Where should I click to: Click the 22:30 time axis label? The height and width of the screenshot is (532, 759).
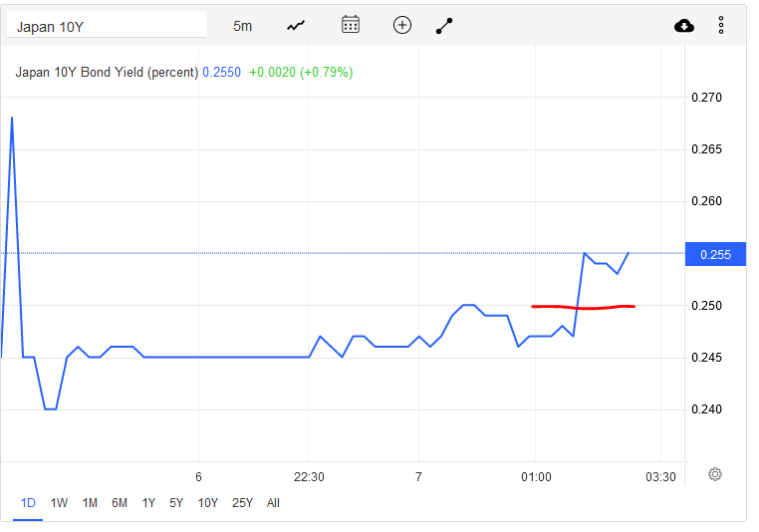tap(309, 477)
